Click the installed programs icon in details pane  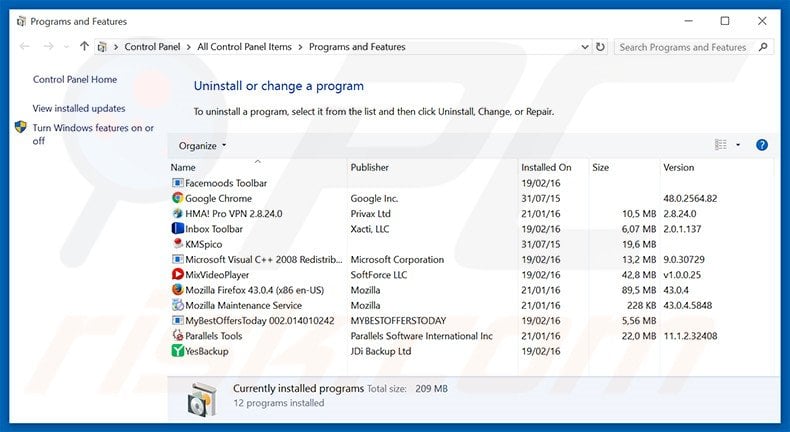(203, 399)
